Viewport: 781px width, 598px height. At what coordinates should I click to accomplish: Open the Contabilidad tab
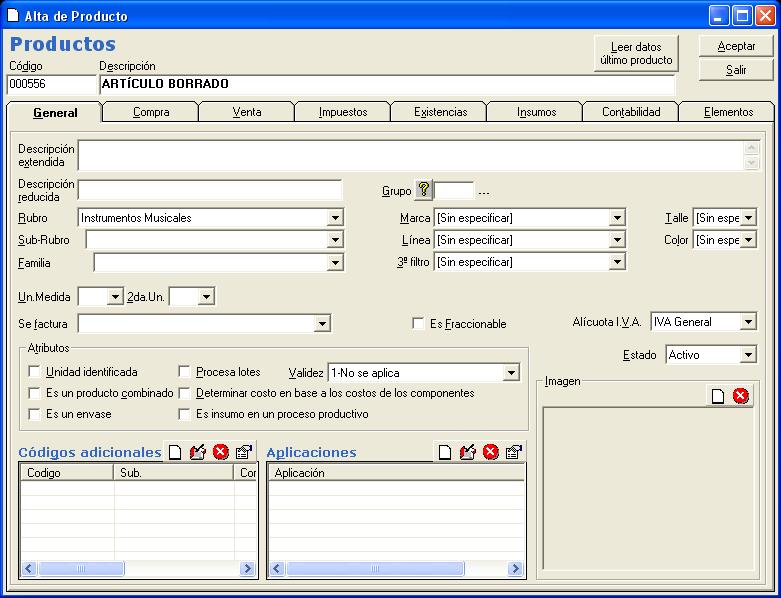click(x=631, y=112)
